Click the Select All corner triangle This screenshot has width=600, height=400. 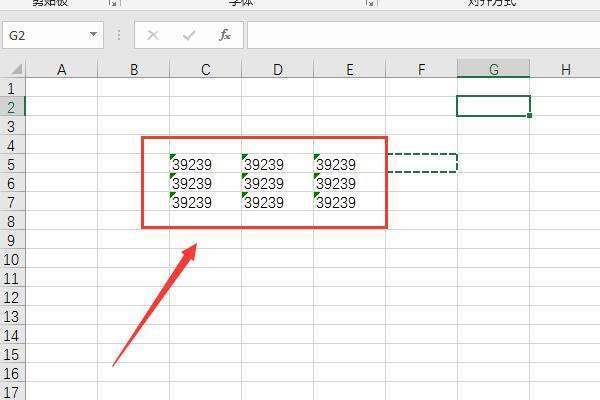coord(13,69)
